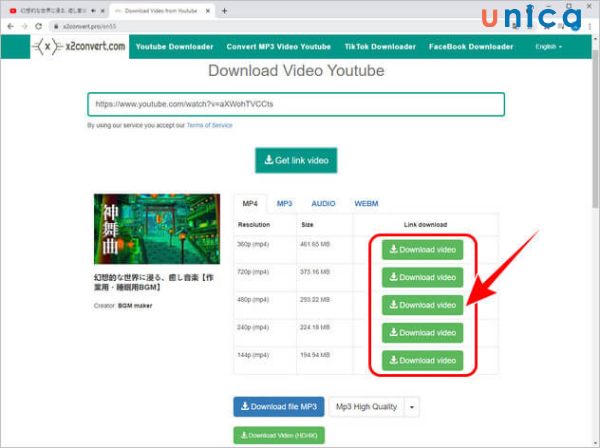Screen dimensions: 600x448
Task: Open FaceBook Downloader page
Action: pyautogui.click(x=471, y=47)
